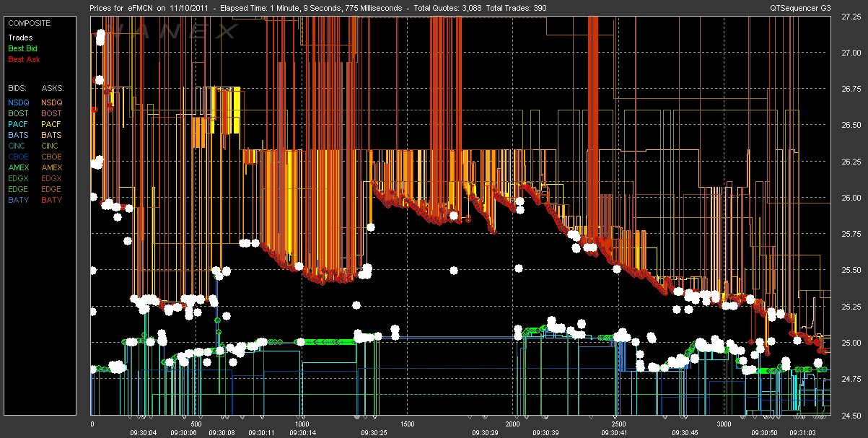Click the 27.00 price axis label

click(851, 53)
